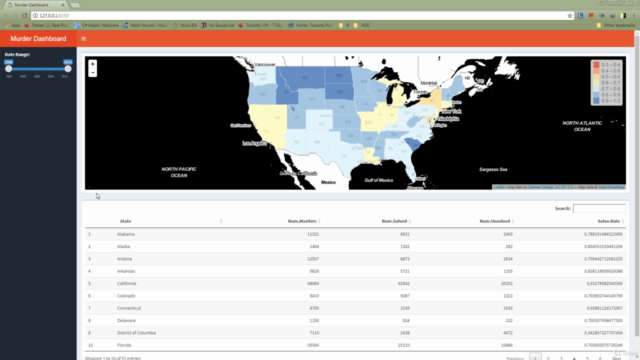The width and height of the screenshot is (640, 360).
Task: Open the Show IDs bookmark
Action: click(x=185, y=25)
